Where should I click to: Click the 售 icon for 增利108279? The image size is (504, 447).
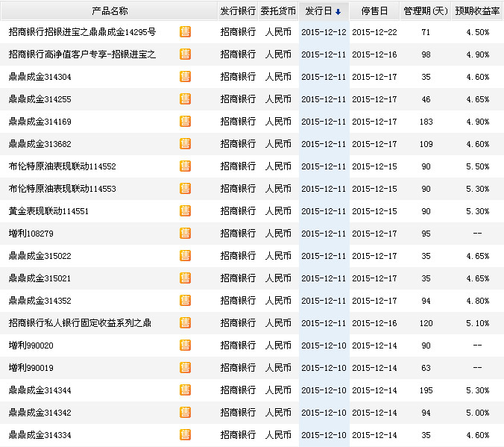185,234
